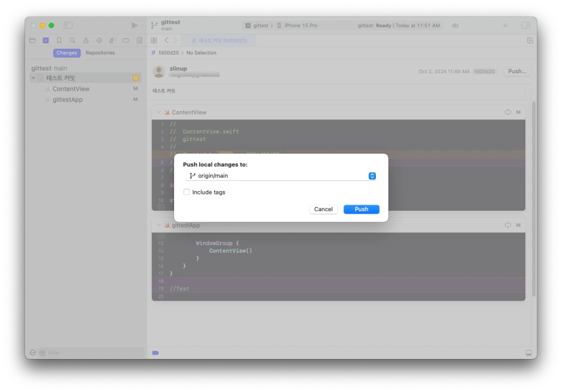Open the Test navigator diamond icon

pos(99,40)
